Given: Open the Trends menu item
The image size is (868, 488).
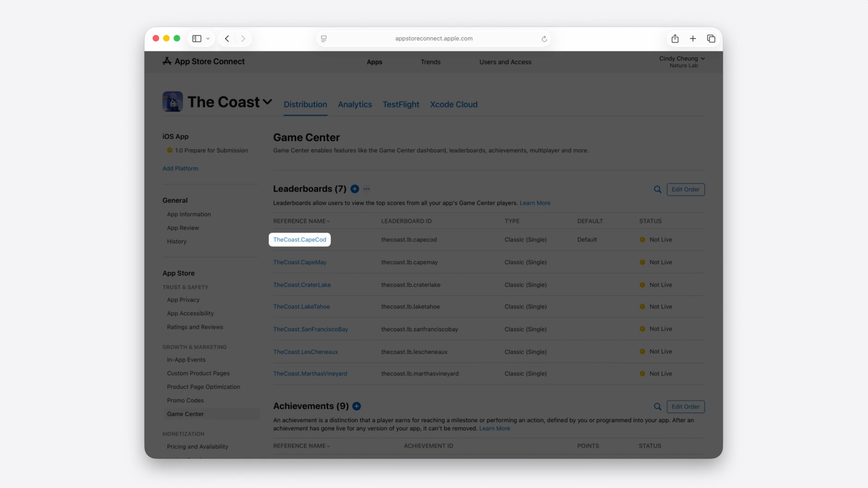Looking at the screenshot, I should (430, 62).
